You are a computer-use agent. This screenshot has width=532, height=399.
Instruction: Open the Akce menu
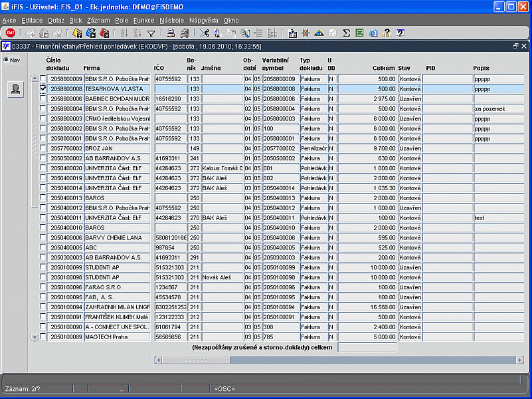(x=9, y=21)
